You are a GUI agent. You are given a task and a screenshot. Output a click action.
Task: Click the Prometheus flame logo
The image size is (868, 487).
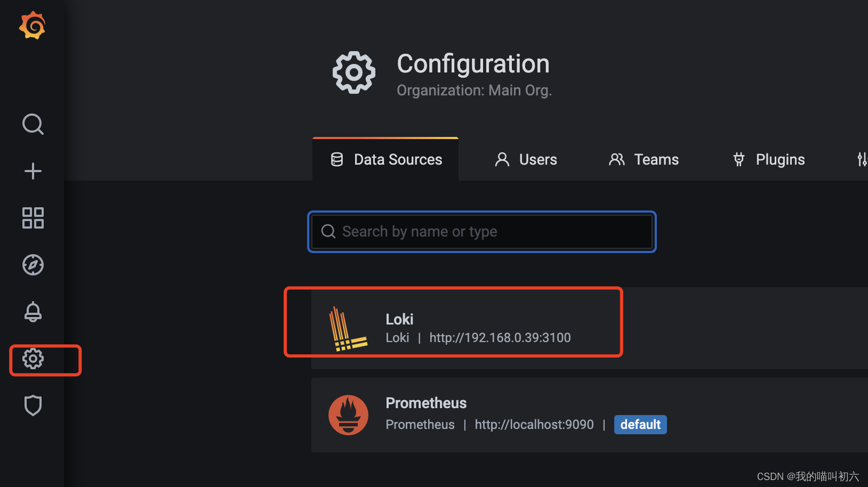point(348,415)
